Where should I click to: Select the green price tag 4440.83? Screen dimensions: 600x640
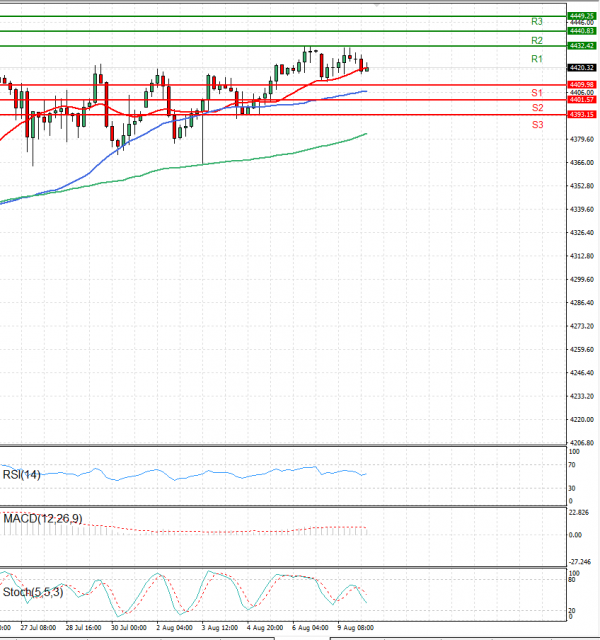click(582, 31)
